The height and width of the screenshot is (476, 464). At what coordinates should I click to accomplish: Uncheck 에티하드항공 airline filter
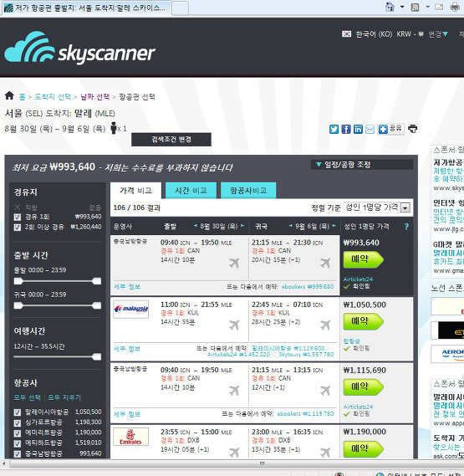point(18,443)
